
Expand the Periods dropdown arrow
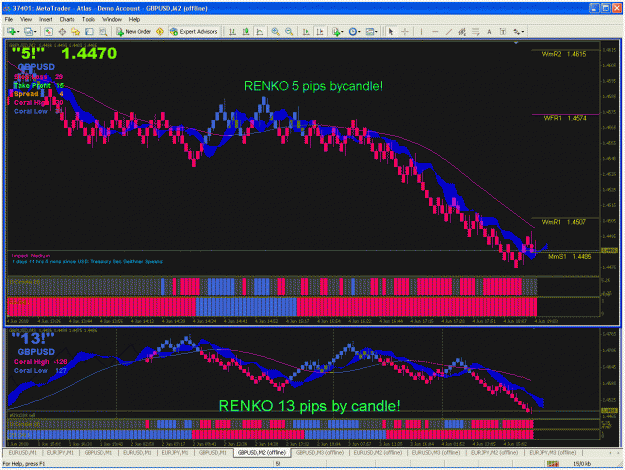click(x=359, y=32)
